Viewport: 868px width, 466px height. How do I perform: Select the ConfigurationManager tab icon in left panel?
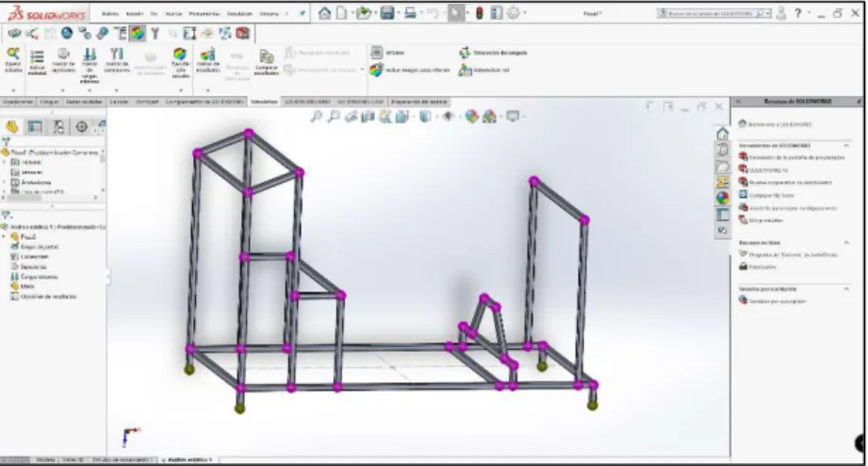tap(58, 127)
